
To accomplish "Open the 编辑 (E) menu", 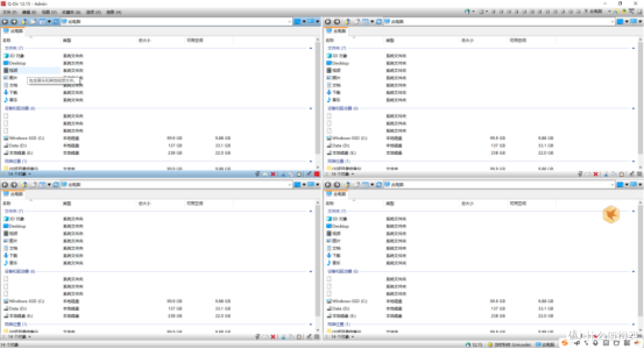I will [29, 13].
